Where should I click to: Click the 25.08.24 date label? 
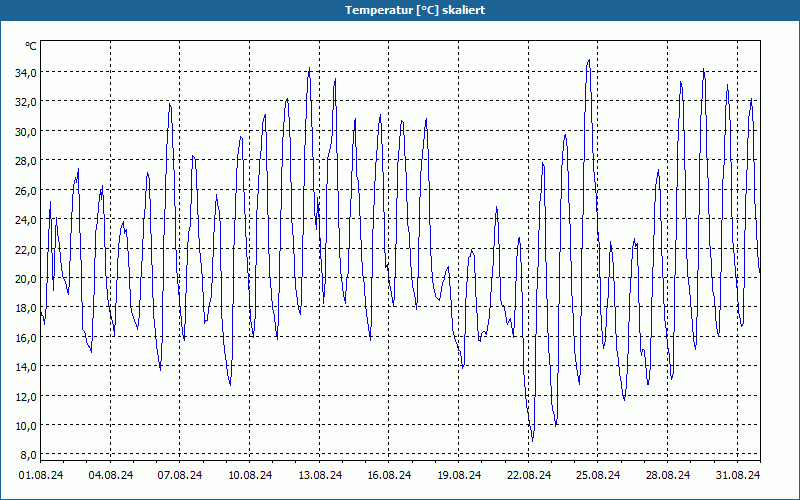598,475
